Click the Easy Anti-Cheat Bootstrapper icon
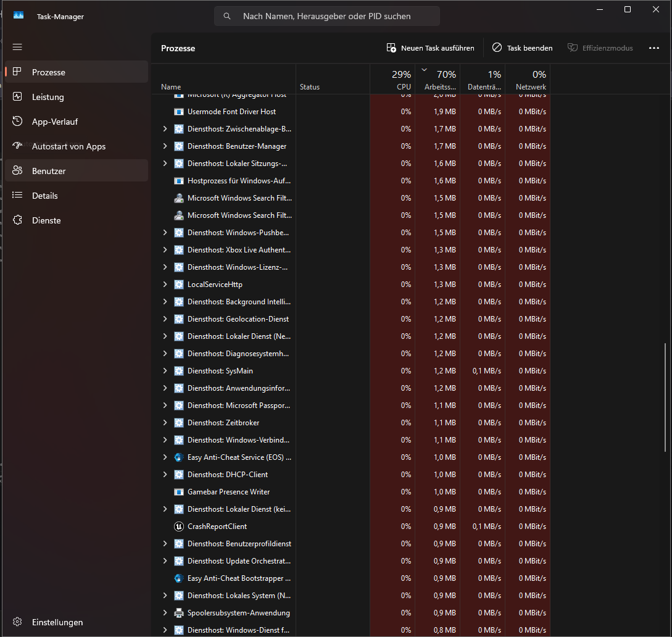Image resolution: width=672 pixels, height=637 pixels. click(x=179, y=578)
